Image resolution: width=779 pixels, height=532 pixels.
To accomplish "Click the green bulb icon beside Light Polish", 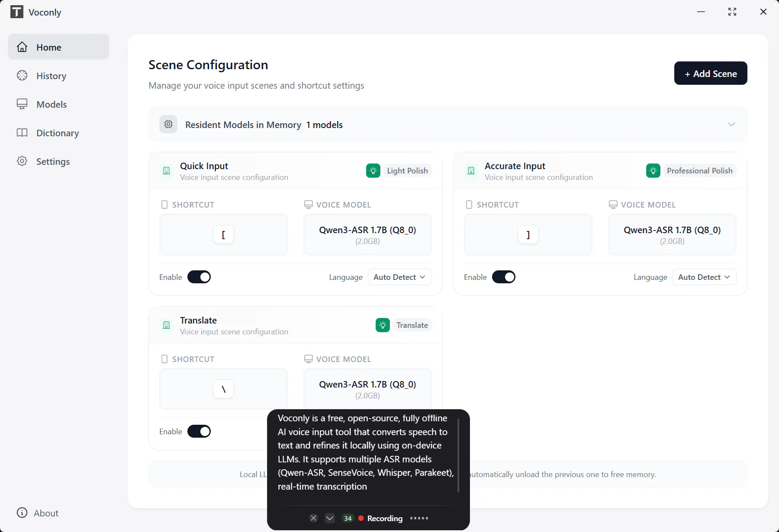I will click(x=373, y=171).
